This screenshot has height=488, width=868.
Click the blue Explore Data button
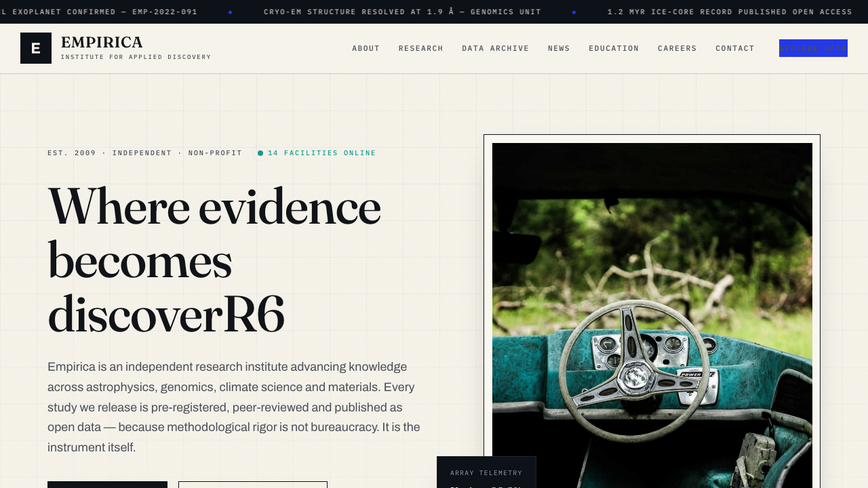coord(813,48)
